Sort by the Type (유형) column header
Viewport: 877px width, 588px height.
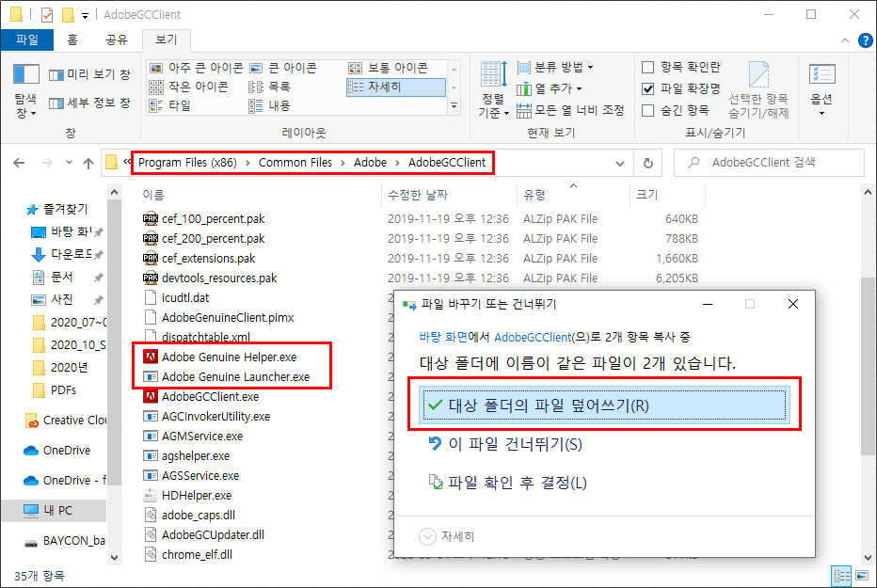[x=534, y=195]
